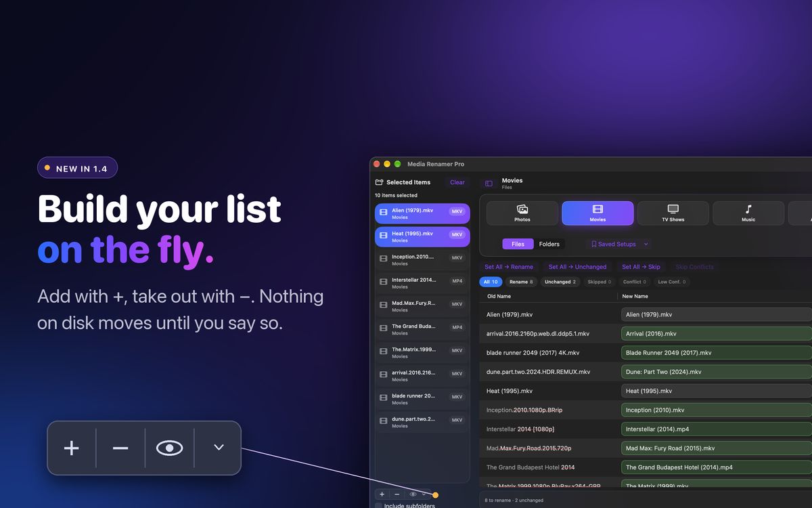The image size is (812, 508).
Task: Choose the Photos media category
Action: point(522,213)
